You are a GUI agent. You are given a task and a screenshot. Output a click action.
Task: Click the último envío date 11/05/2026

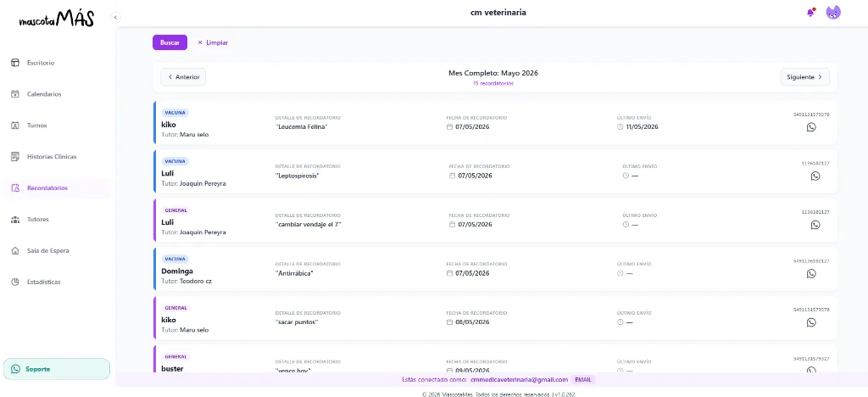click(643, 126)
